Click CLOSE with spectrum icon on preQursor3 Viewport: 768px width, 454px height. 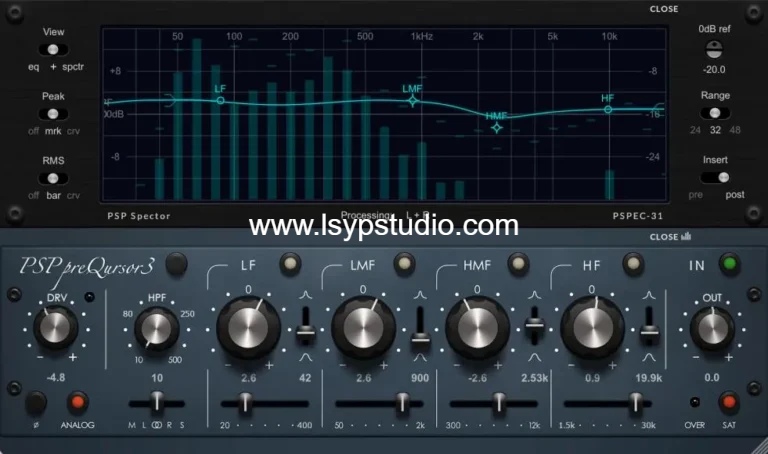(670, 237)
